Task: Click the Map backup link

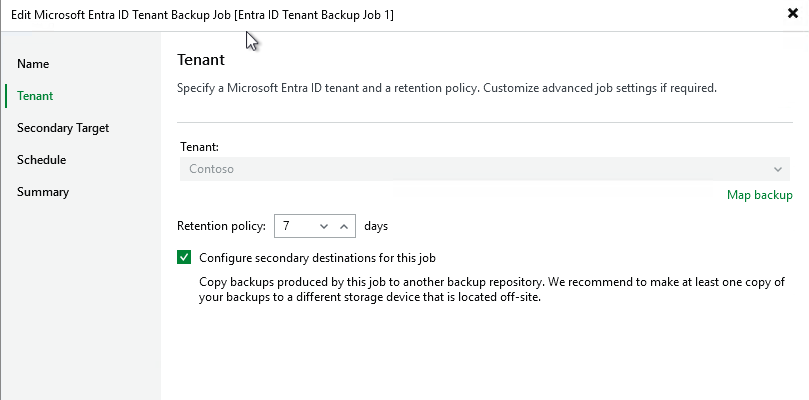Action: point(759,195)
